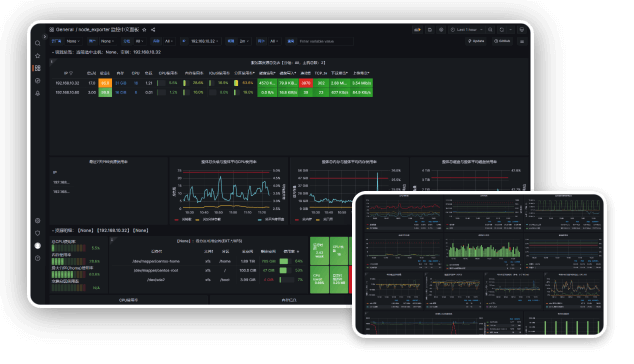Open dashboard settings gear in top toolbar
The height and width of the screenshot is (364, 634).
pyautogui.click(x=441, y=30)
